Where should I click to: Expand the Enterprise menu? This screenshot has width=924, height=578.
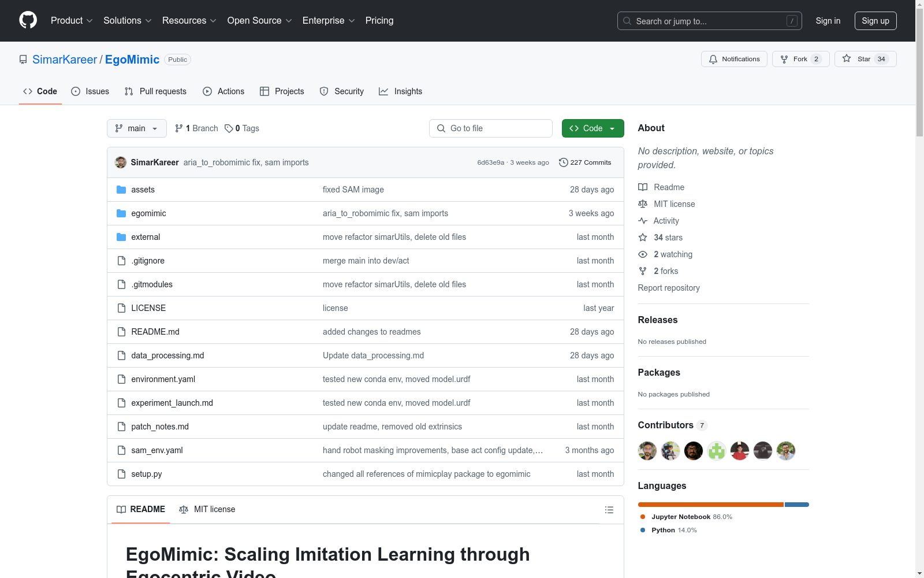329,21
